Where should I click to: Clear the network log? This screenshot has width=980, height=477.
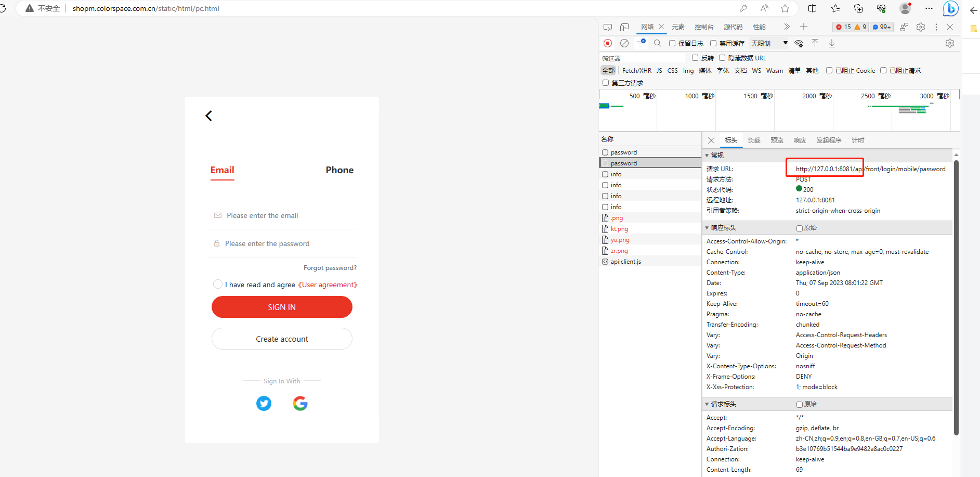point(624,43)
